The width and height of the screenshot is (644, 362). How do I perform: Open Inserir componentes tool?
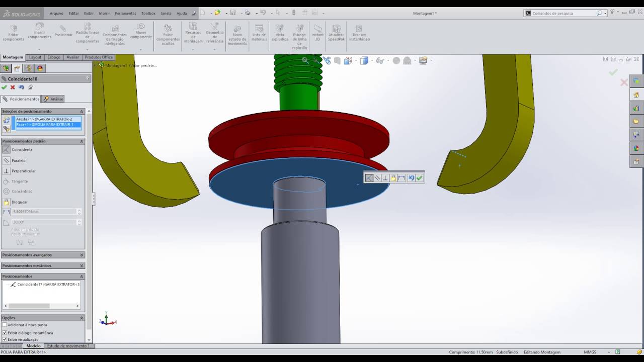pos(40,31)
